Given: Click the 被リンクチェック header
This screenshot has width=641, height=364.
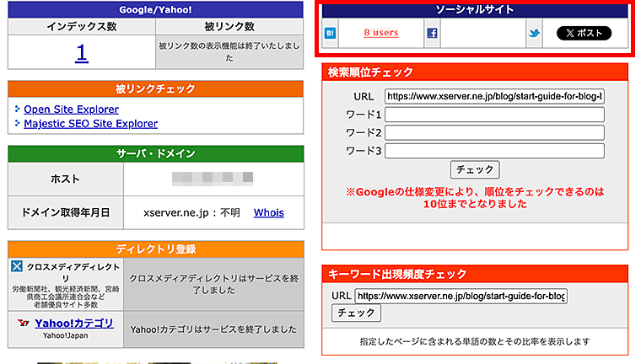Looking at the screenshot, I should 155,88.
